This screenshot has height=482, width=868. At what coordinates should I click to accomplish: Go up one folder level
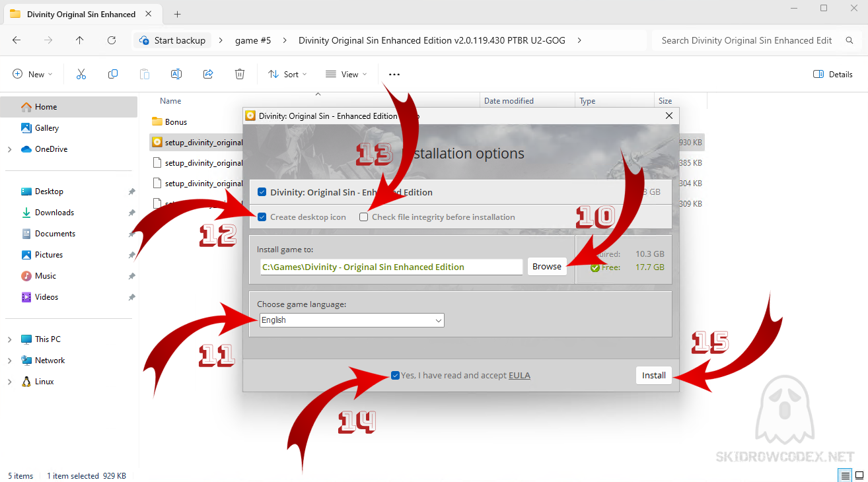80,40
